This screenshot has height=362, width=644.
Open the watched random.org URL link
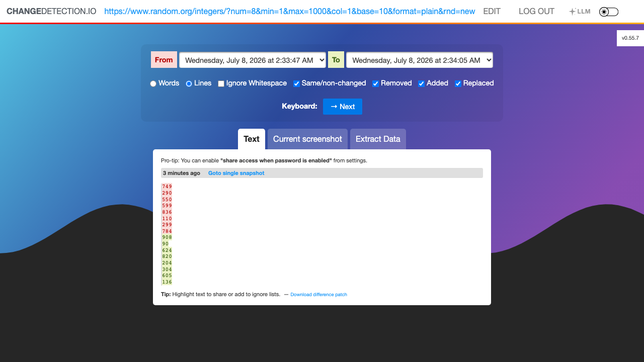point(290,11)
